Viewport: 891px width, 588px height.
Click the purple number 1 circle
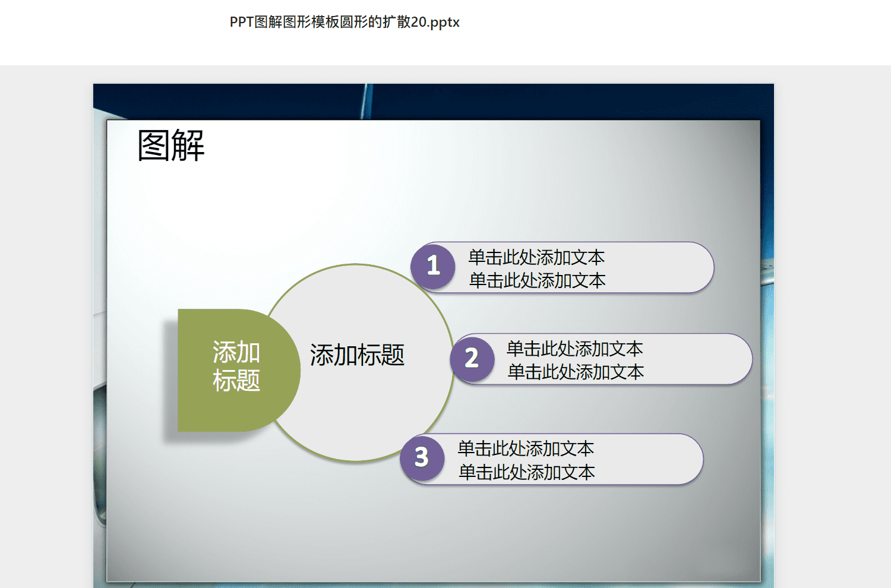(x=433, y=266)
